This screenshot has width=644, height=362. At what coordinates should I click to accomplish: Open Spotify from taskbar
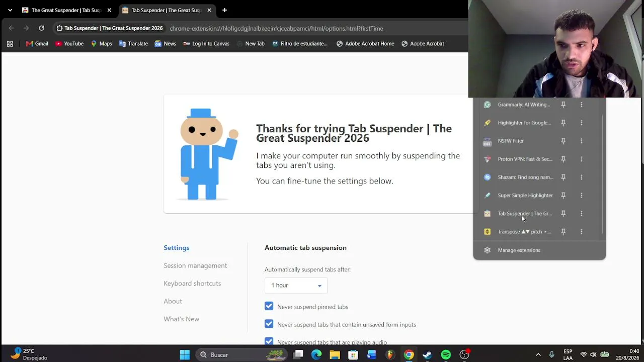[x=446, y=355]
